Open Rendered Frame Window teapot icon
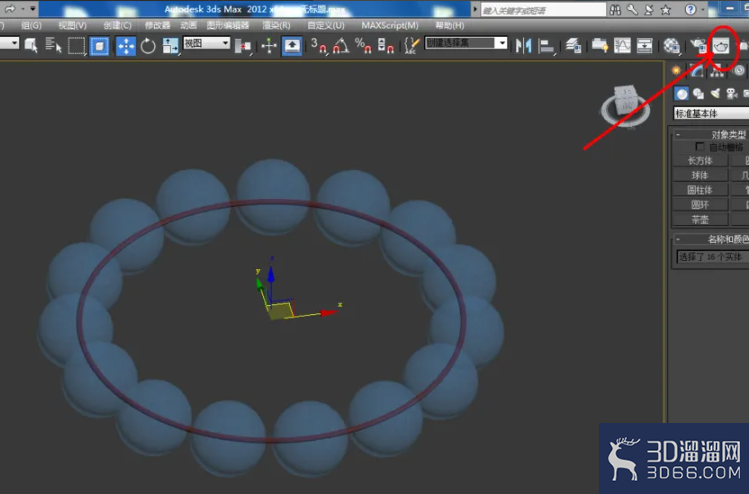The width and height of the screenshot is (749, 494). (721, 46)
